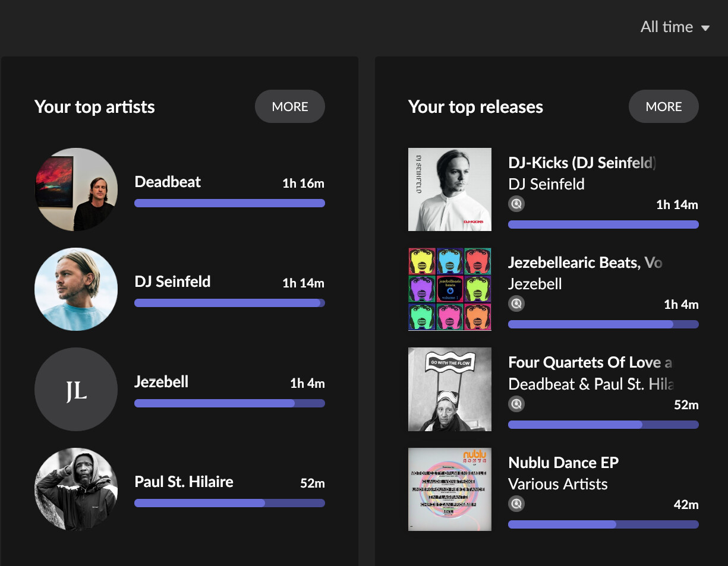This screenshot has width=728, height=566.
Task: Click the Various Artists link
Action: [558, 484]
